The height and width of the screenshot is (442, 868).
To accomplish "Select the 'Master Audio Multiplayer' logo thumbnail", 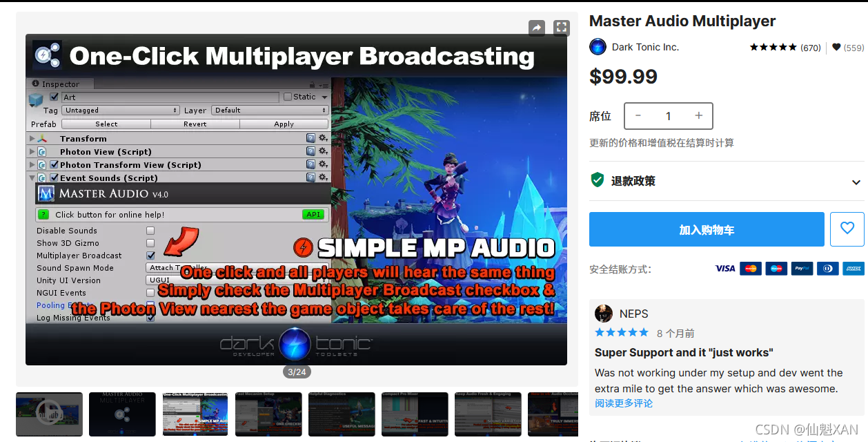I will [122, 414].
